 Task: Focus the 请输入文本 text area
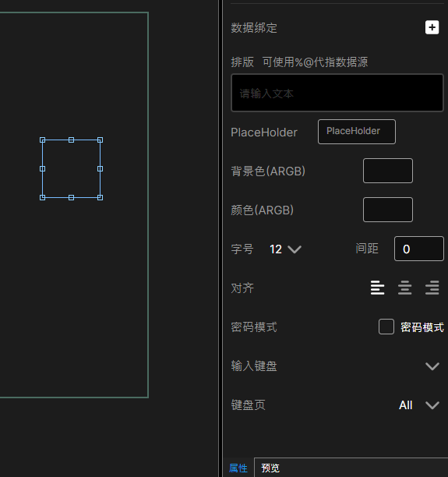tap(337, 93)
